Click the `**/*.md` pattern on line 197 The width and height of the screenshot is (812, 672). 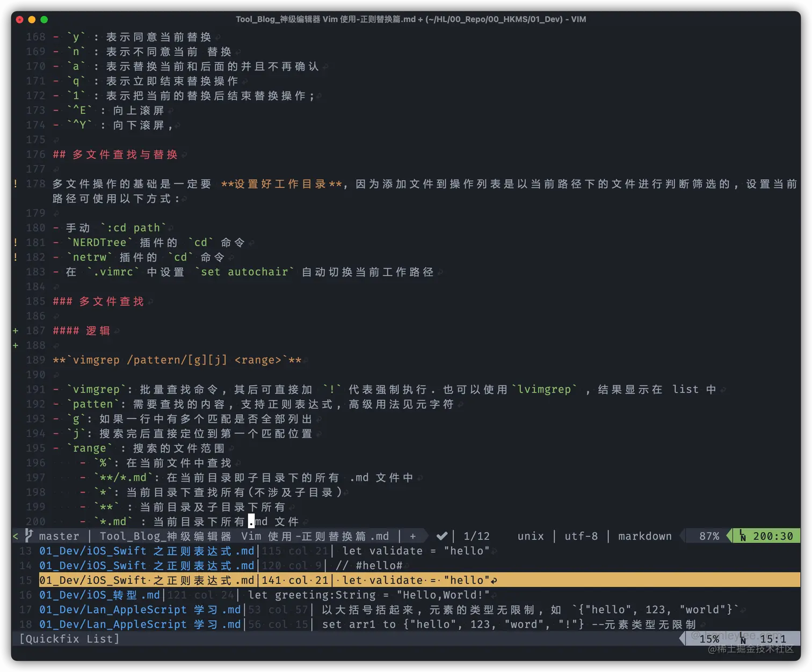coord(123,477)
